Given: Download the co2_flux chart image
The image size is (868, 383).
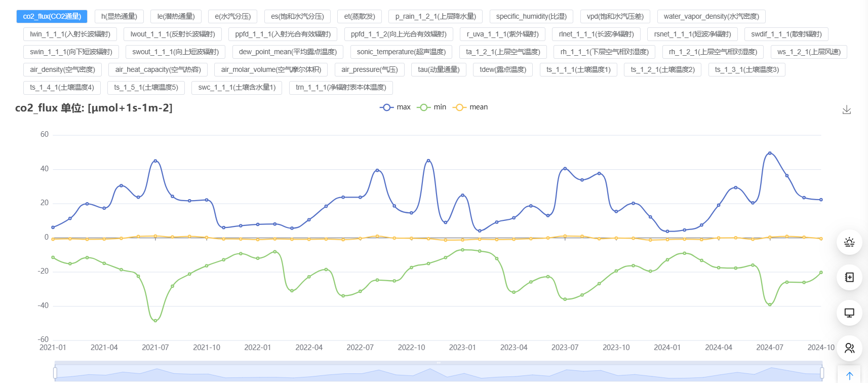Looking at the screenshot, I should [846, 110].
